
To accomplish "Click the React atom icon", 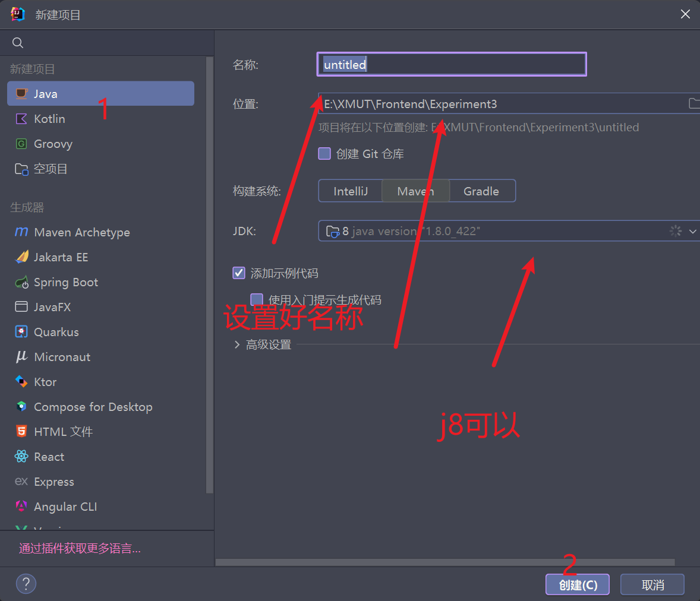I will click(x=21, y=457).
